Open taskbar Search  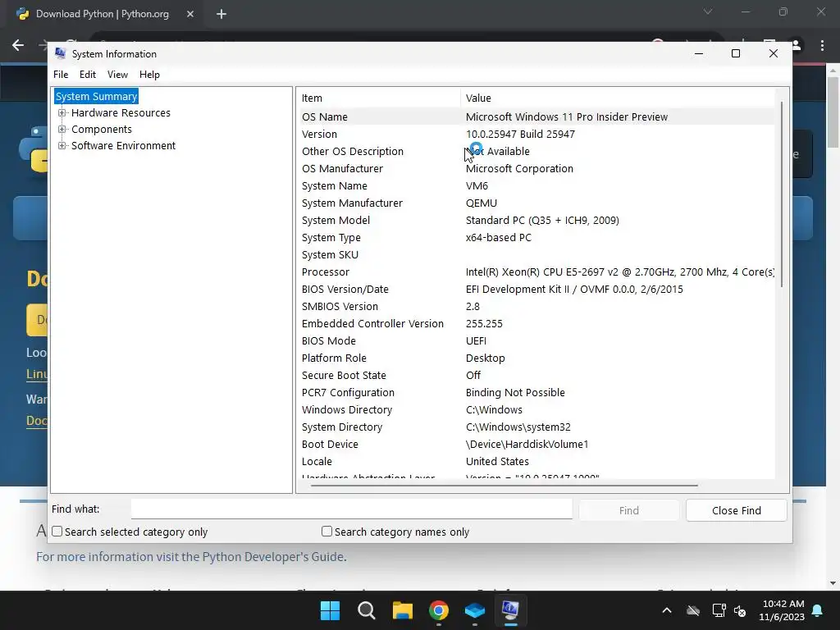(367, 610)
